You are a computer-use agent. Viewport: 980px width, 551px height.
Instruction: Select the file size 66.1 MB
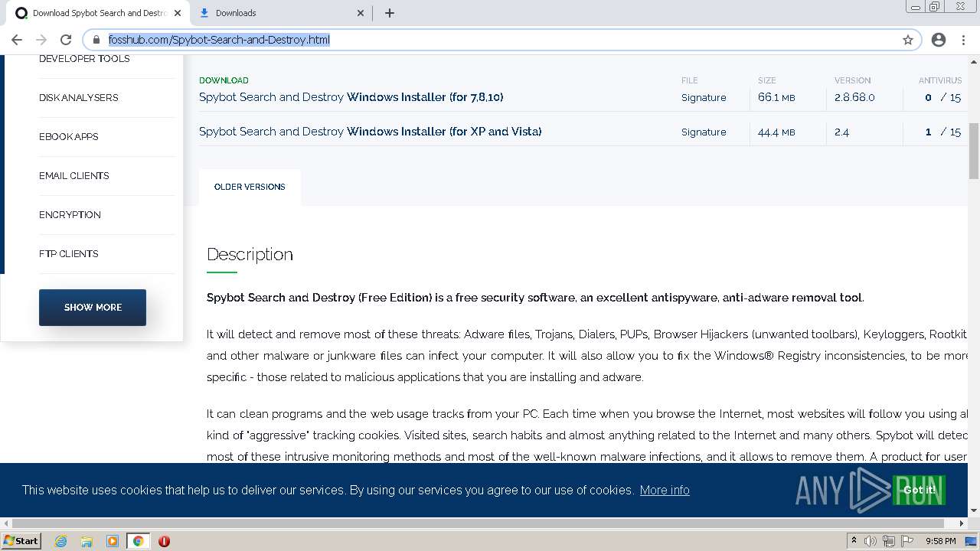[776, 97]
